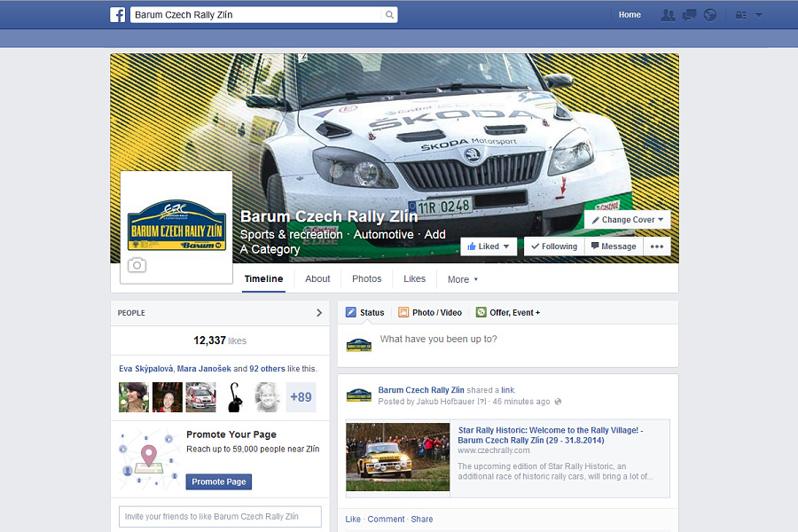
Task: Open the yellow rally car link thumbnail
Action: pos(398,458)
